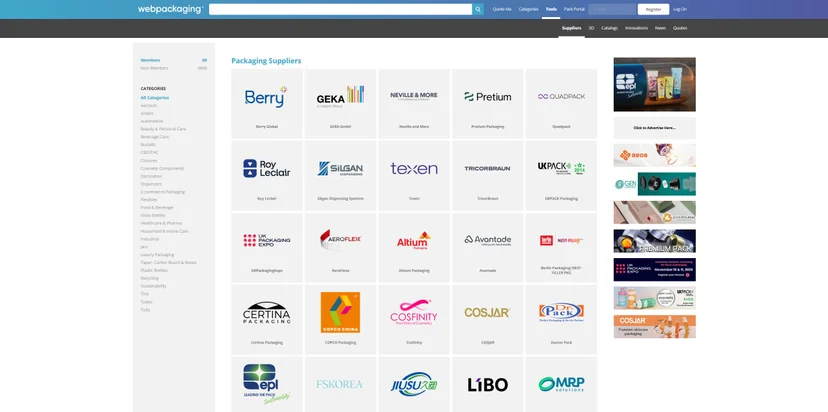Open the Aeroflexx supplier card
Viewport: 828px width, 412px height.
341,247
